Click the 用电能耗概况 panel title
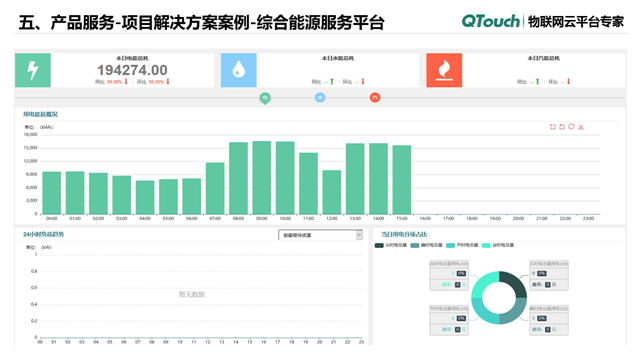 40,114
